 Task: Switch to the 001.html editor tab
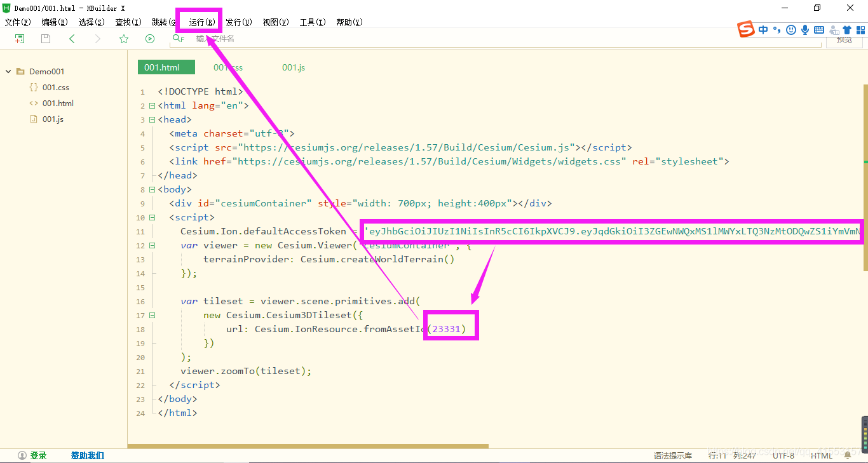click(x=166, y=67)
